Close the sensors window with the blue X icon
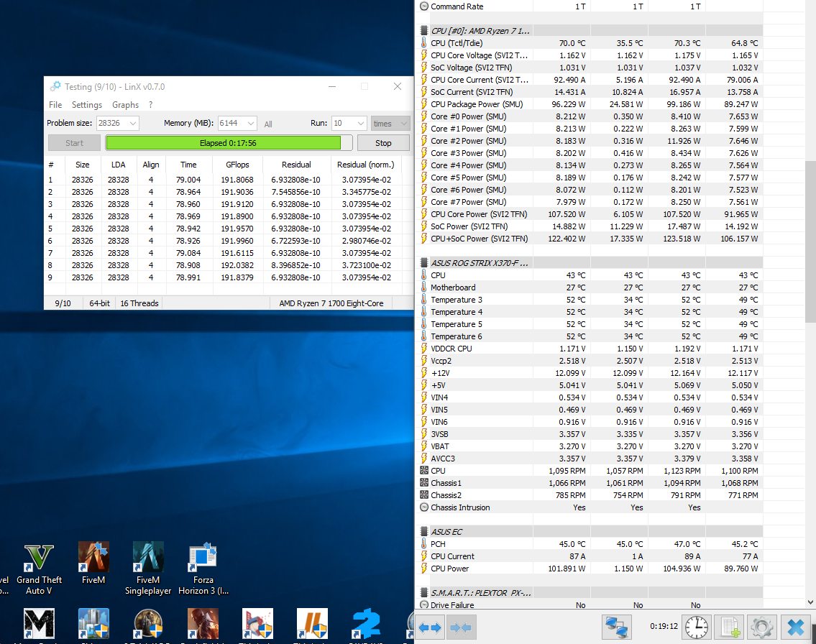 pos(795,627)
